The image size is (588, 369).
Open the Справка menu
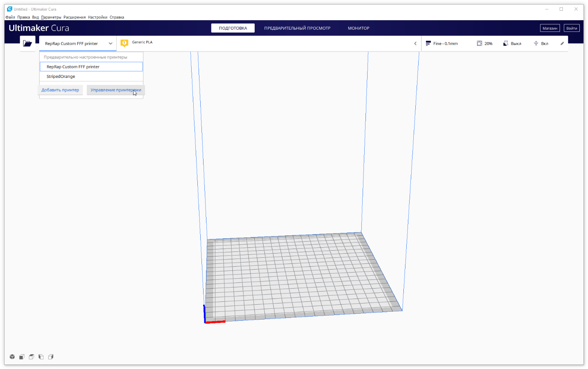[x=117, y=17]
